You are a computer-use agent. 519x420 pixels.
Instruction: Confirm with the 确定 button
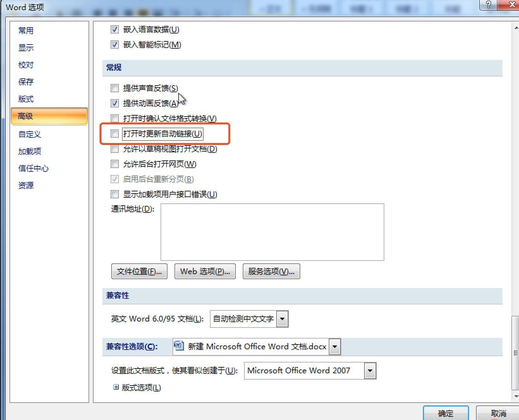[446, 413]
